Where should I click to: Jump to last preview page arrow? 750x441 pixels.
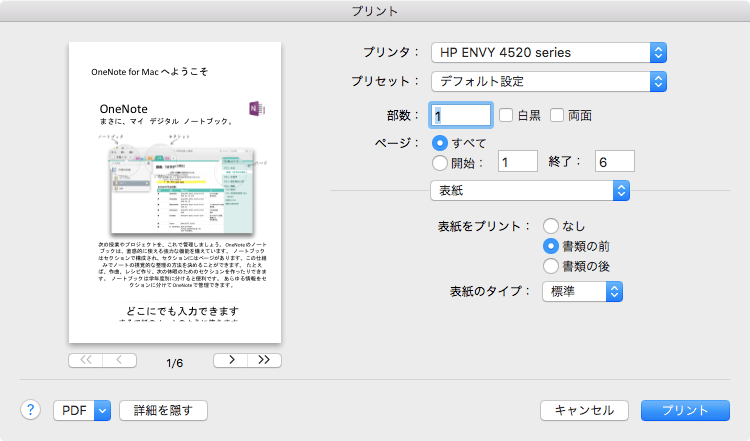click(x=265, y=360)
